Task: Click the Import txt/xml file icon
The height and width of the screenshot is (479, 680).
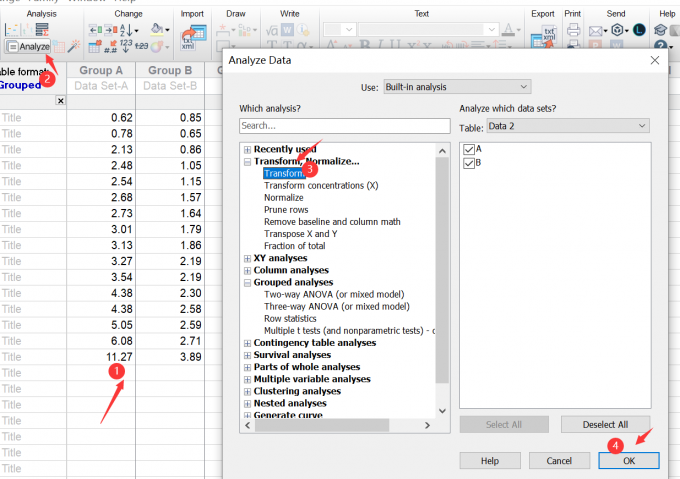Action: click(189, 38)
